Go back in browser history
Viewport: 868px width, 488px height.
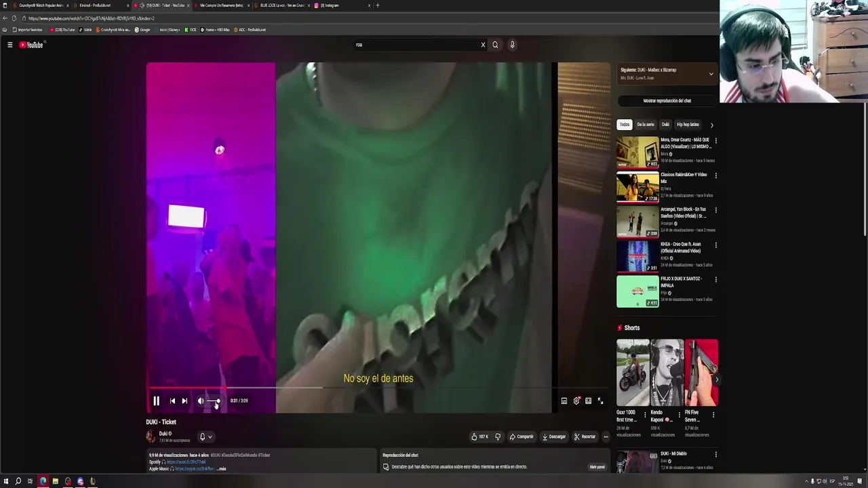point(5,18)
